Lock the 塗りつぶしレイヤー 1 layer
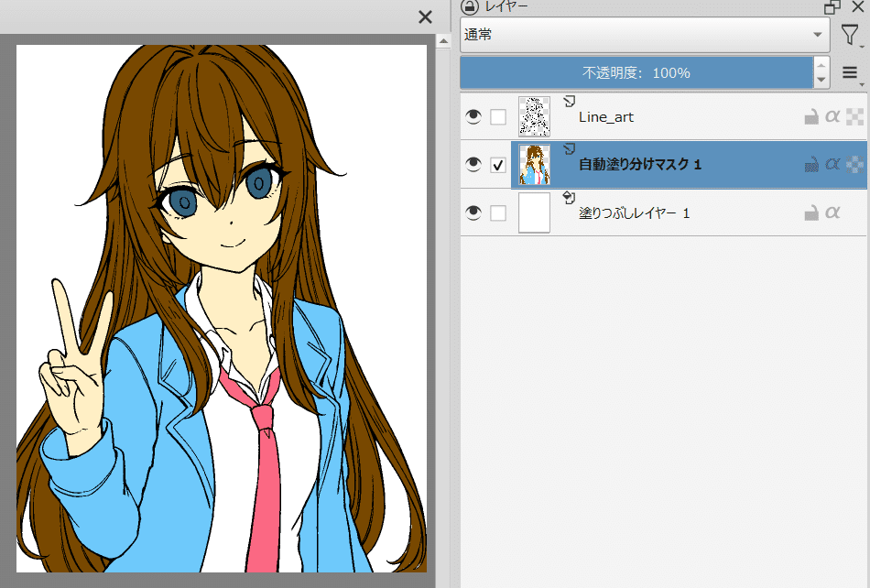 pyautogui.click(x=811, y=212)
